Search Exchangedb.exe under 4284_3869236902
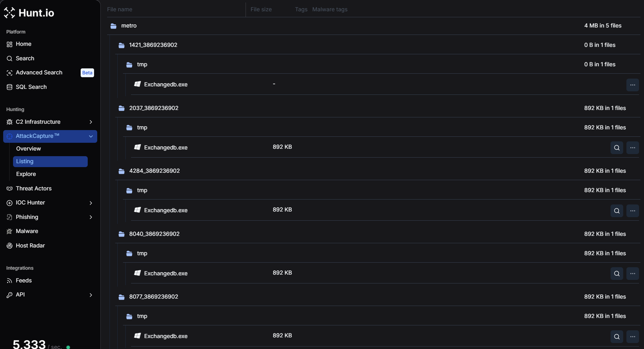 [617, 211]
